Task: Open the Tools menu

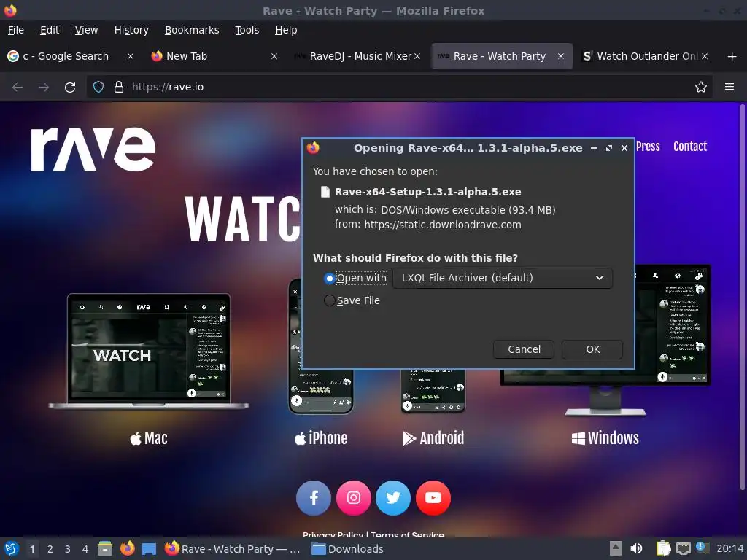Action: pyautogui.click(x=247, y=30)
